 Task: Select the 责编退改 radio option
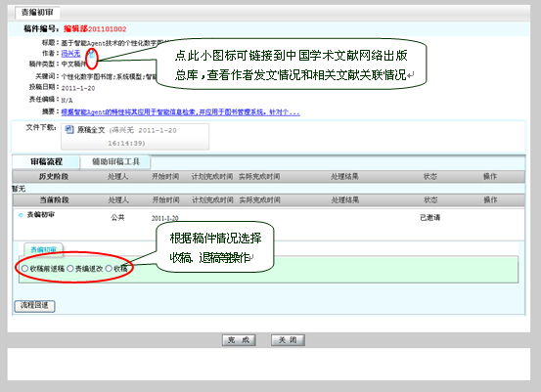coord(70,268)
